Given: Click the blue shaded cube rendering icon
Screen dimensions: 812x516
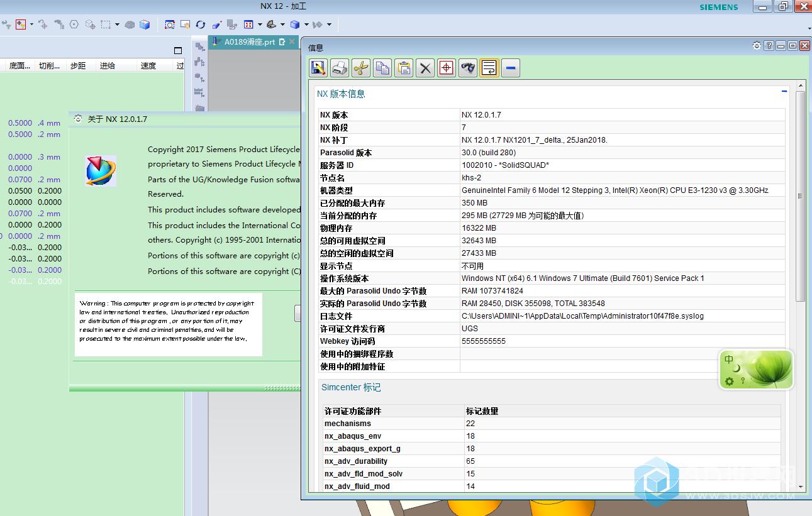Looking at the screenshot, I should tap(295, 25).
